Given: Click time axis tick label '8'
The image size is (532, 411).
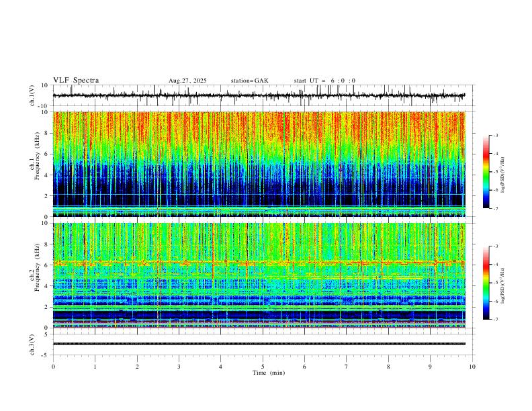Looking at the screenshot, I should pyautogui.click(x=388, y=367).
